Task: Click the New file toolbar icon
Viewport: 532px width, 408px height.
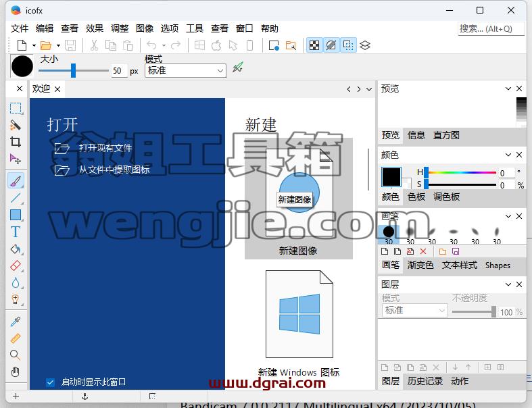Action: 22,45
